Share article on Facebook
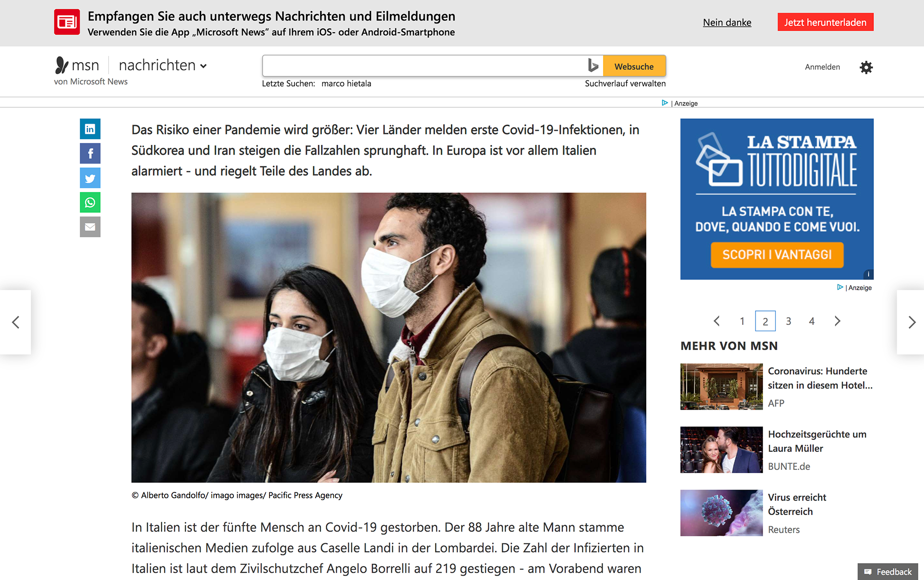The height and width of the screenshot is (580, 924). click(90, 154)
